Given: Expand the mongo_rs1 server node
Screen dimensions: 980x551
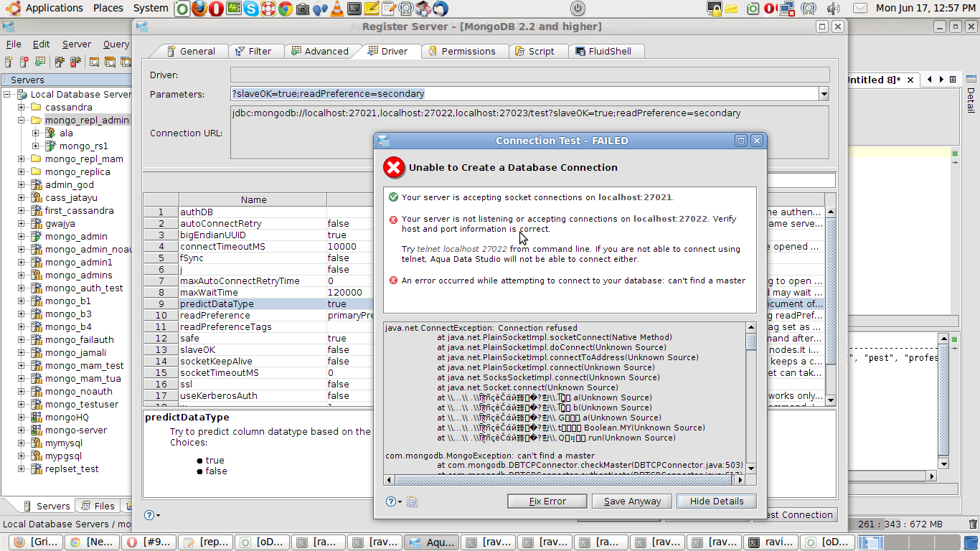Looking at the screenshot, I should [36, 146].
